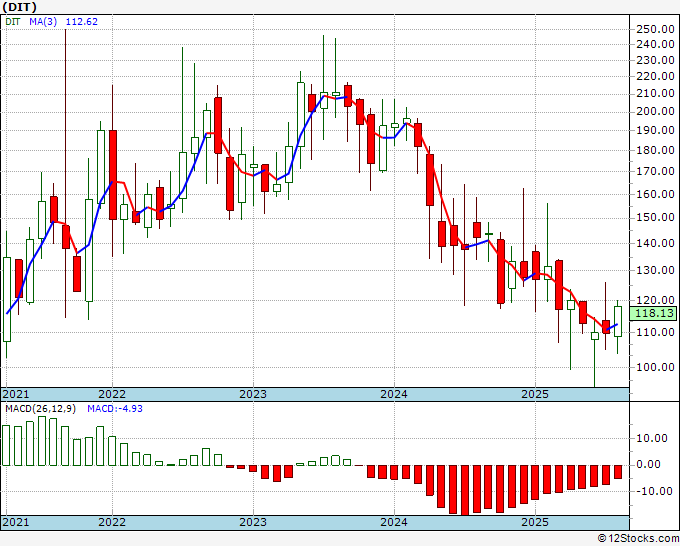Click the last red MACD histogram bar
The width and height of the screenshot is (680, 546).
[x=618, y=472]
